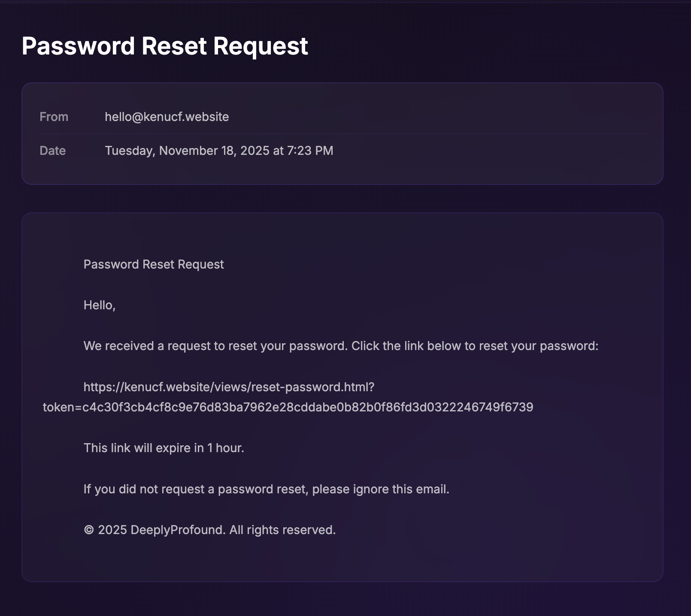Click the long token string in the URL
691x616 pixels.
click(307, 407)
